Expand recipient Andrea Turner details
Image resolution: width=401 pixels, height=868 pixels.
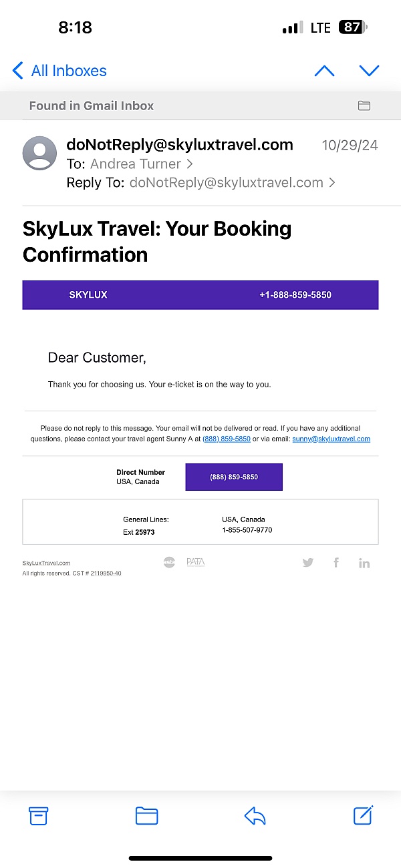pos(142,164)
